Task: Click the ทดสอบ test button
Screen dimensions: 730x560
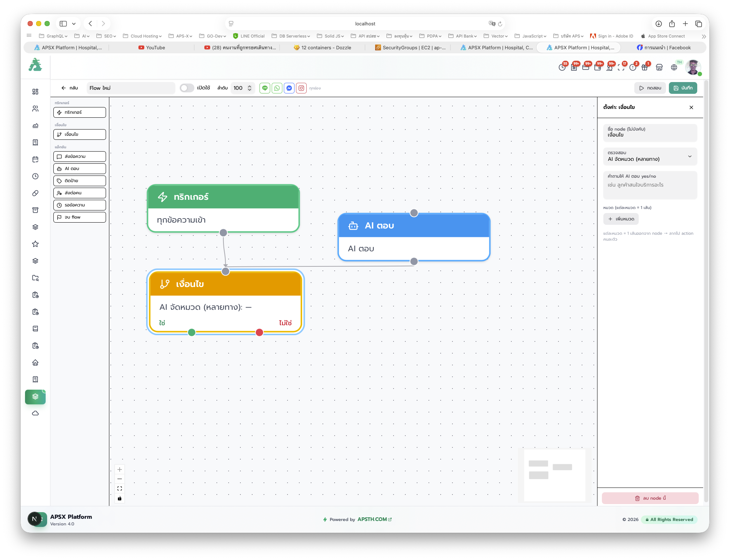Action: 650,88
